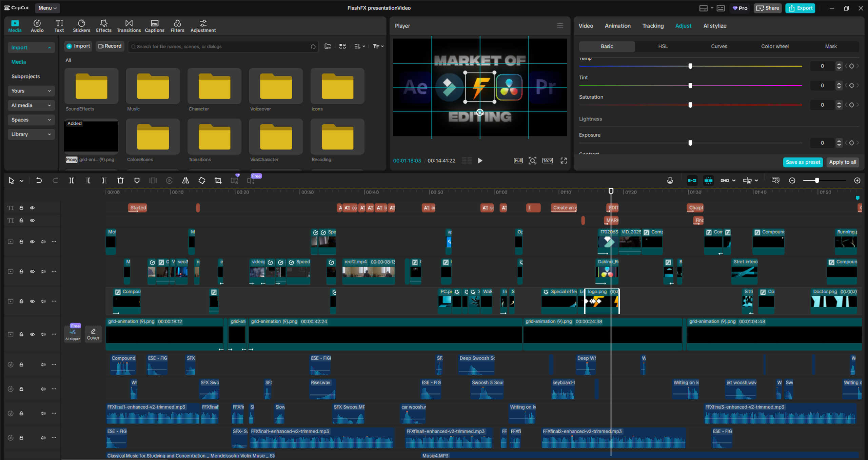Toggle visibility of the top text track
The width and height of the screenshot is (868, 460).
32,208
